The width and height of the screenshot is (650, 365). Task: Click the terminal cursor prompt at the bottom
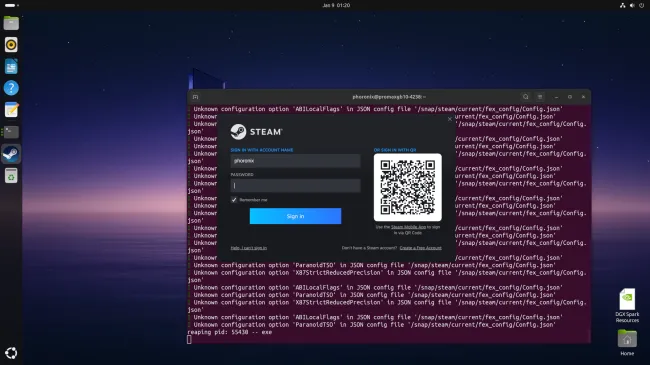click(x=189, y=340)
